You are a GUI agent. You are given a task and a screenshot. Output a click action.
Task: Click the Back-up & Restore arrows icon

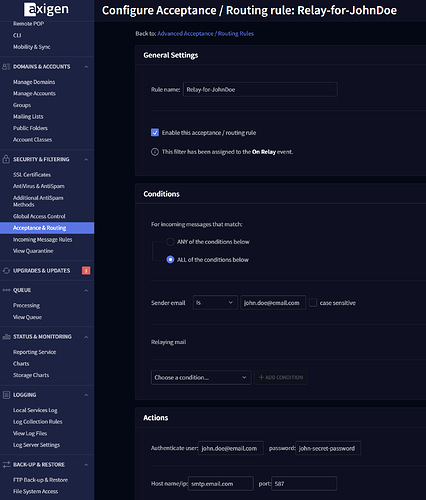pos(6,465)
